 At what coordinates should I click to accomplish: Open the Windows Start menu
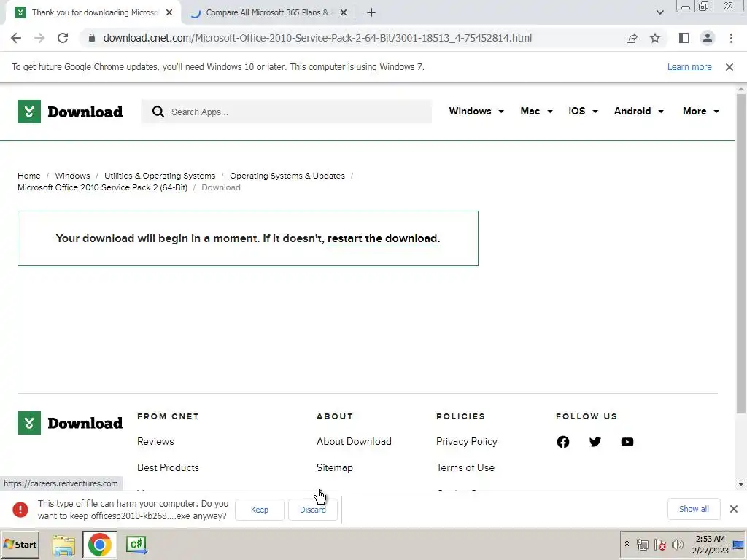[20, 544]
